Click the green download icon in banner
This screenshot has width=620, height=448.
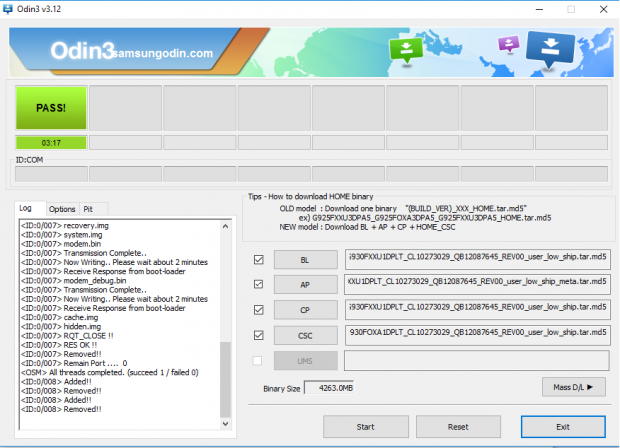(407, 50)
